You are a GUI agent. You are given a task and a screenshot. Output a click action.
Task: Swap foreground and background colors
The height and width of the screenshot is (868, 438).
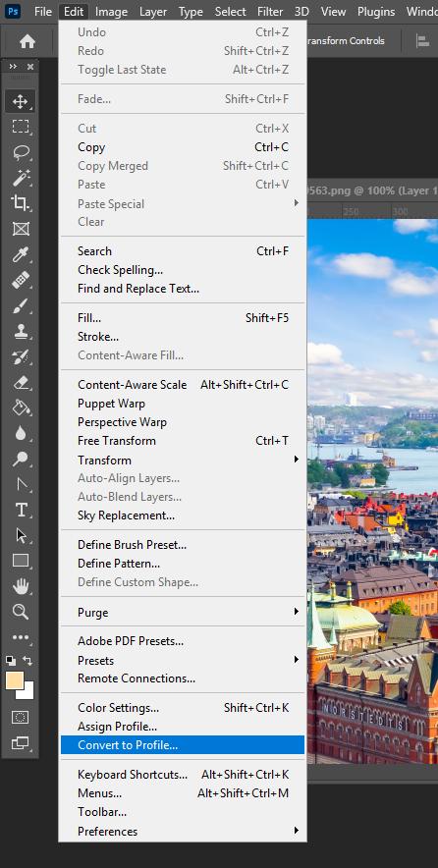[27, 661]
